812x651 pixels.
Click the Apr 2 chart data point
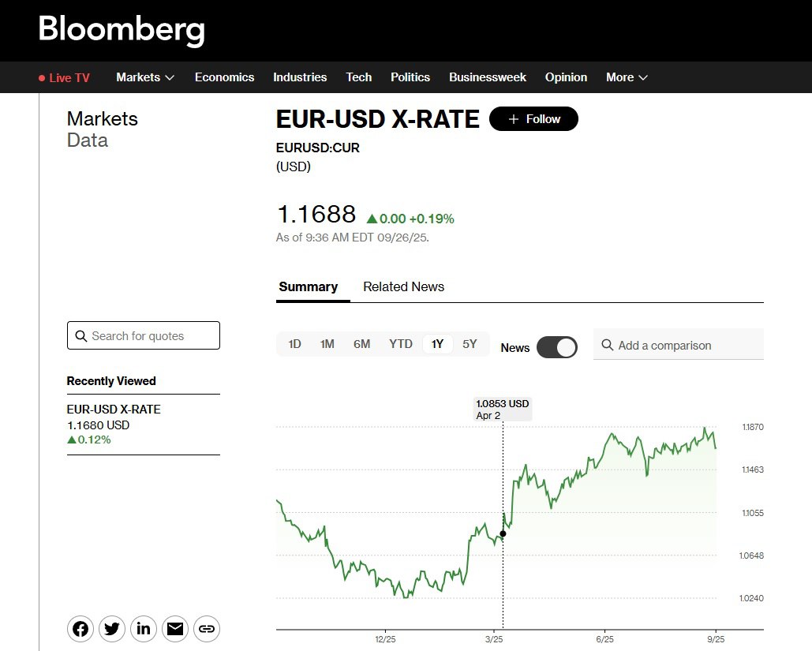[503, 534]
